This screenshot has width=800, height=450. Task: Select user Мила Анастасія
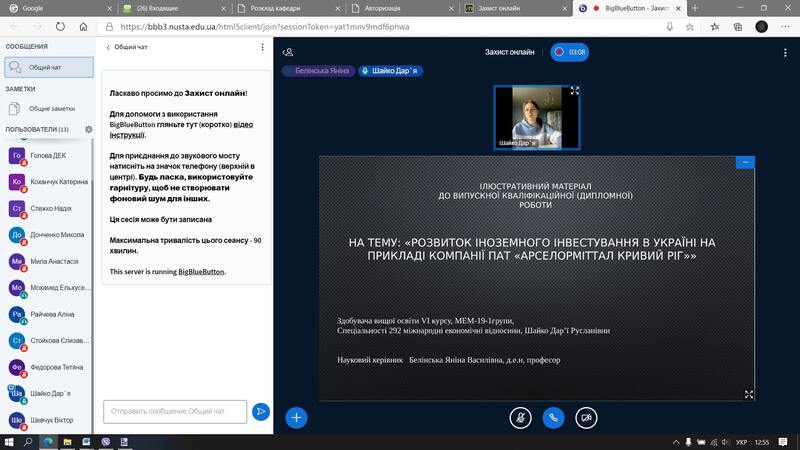[x=48, y=262]
